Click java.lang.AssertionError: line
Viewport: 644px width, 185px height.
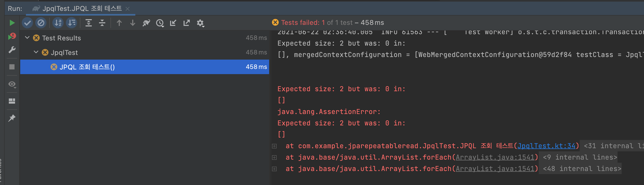coord(329,112)
